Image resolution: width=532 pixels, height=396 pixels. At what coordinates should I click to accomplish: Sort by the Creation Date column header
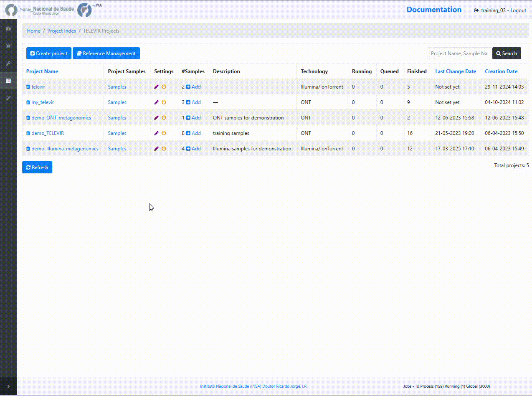coord(501,71)
